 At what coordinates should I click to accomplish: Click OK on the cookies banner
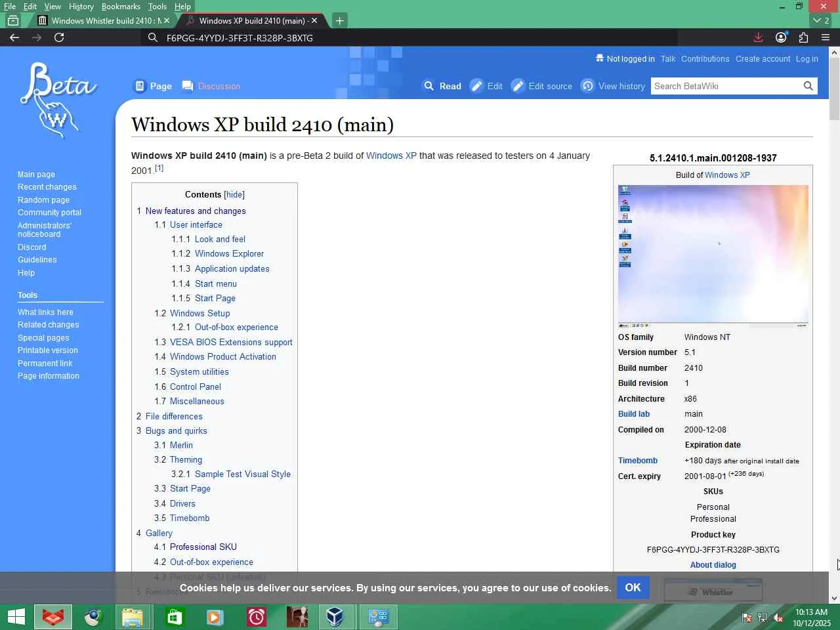633,587
